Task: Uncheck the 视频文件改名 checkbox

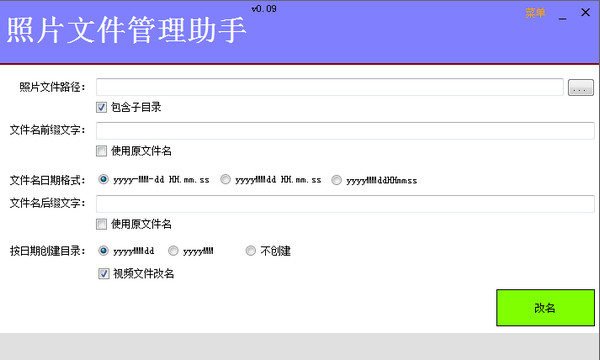Action: (104, 274)
